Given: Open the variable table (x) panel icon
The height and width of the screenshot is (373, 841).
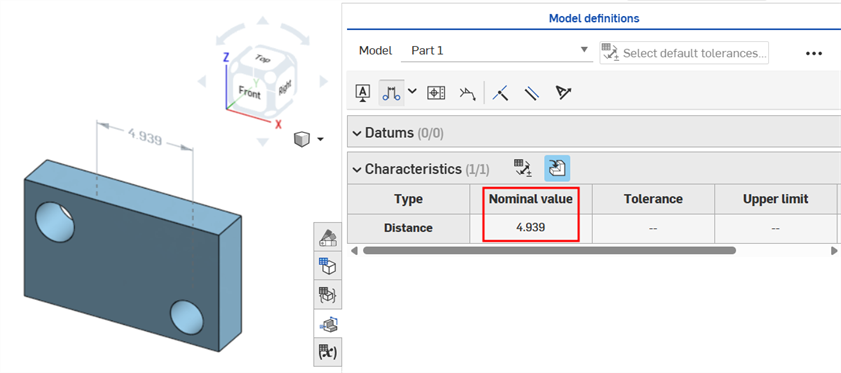Looking at the screenshot, I should (328, 352).
